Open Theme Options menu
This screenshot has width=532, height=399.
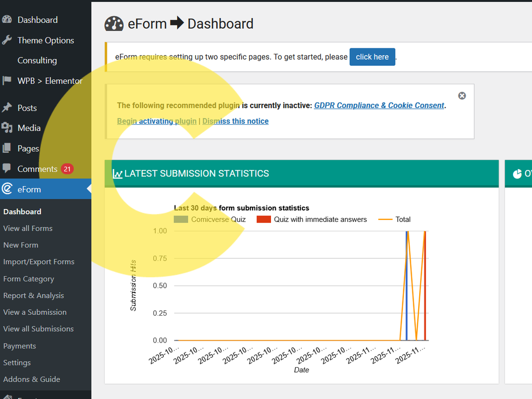45,40
